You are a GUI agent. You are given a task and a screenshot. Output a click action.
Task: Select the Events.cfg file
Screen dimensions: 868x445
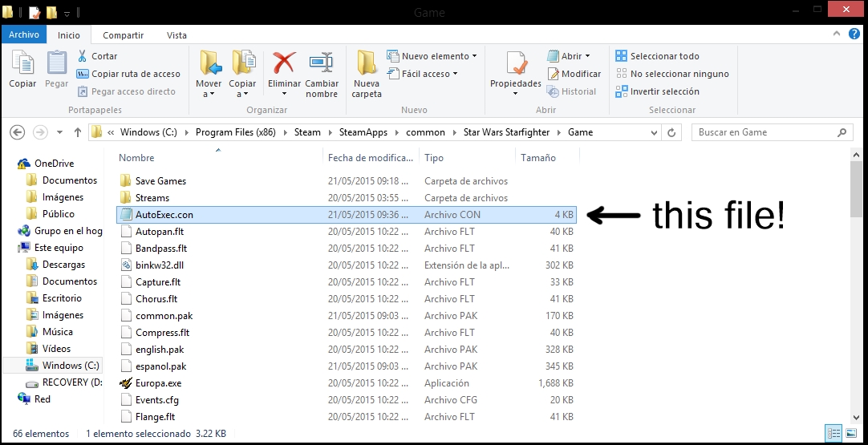point(157,399)
